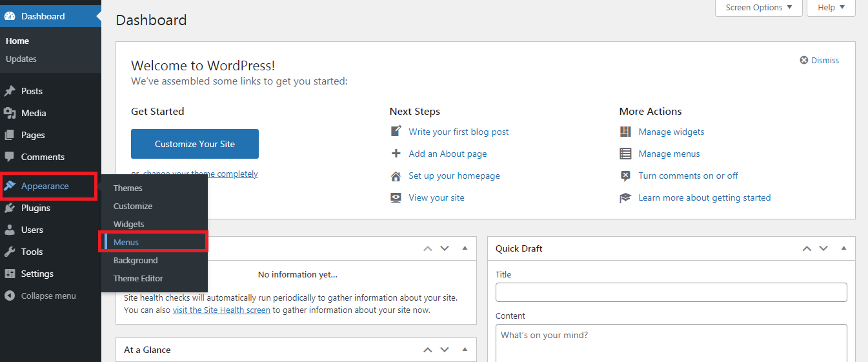Click the Posts pushpin icon

10,91
